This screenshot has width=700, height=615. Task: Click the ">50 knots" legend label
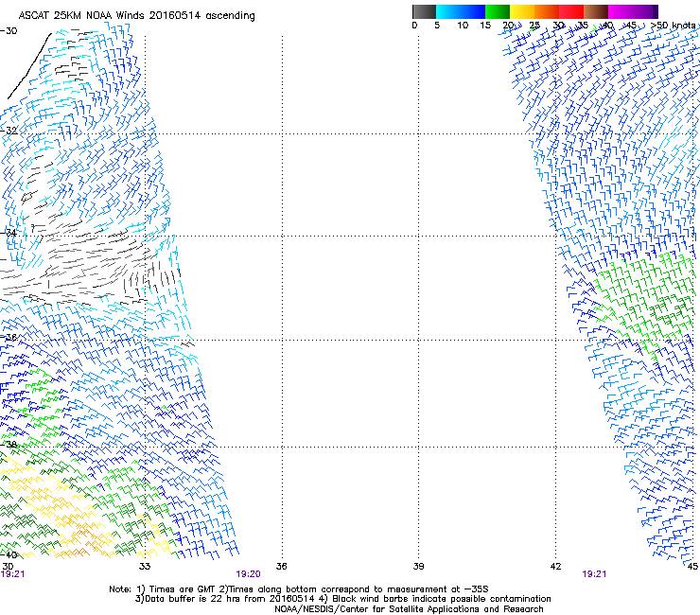click(674, 26)
